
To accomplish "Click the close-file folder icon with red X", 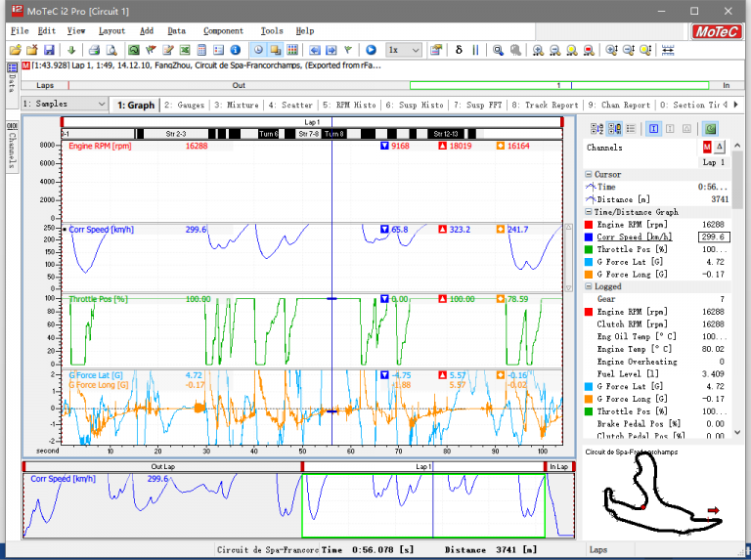I will tap(32, 50).
